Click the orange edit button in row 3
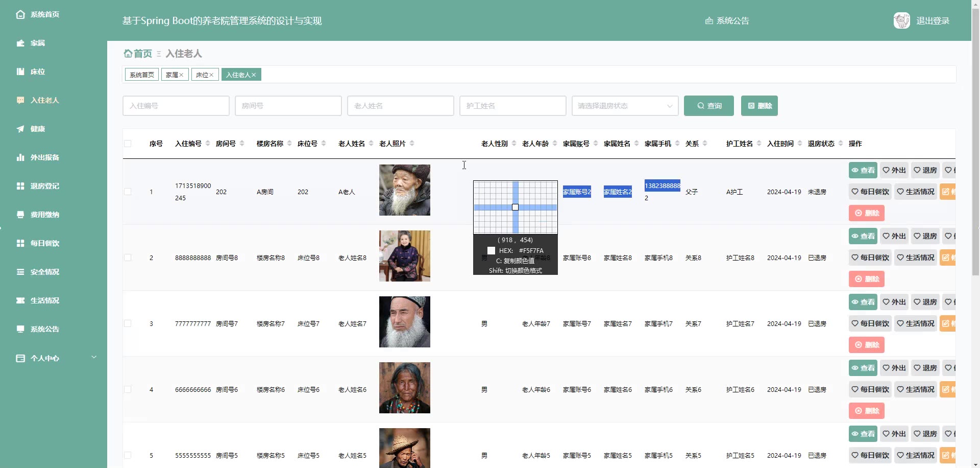Image resolution: width=980 pixels, height=468 pixels. pyautogui.click(x=948, y=323)
